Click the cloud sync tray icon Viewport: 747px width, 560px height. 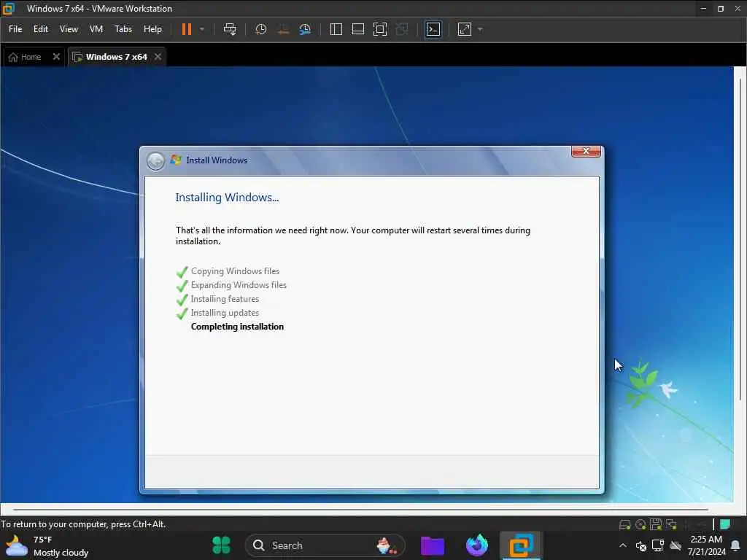(675, 545)
